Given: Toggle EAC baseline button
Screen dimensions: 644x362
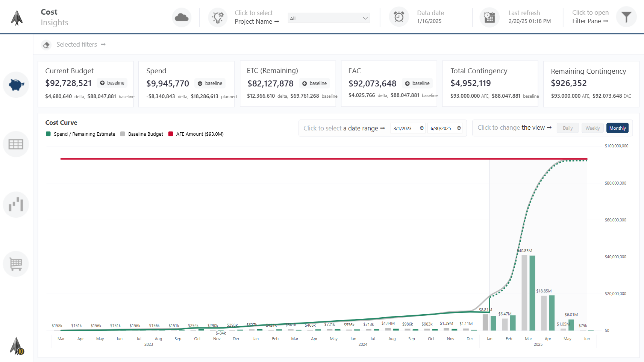Looking at the screenshot, I should 417,83.
